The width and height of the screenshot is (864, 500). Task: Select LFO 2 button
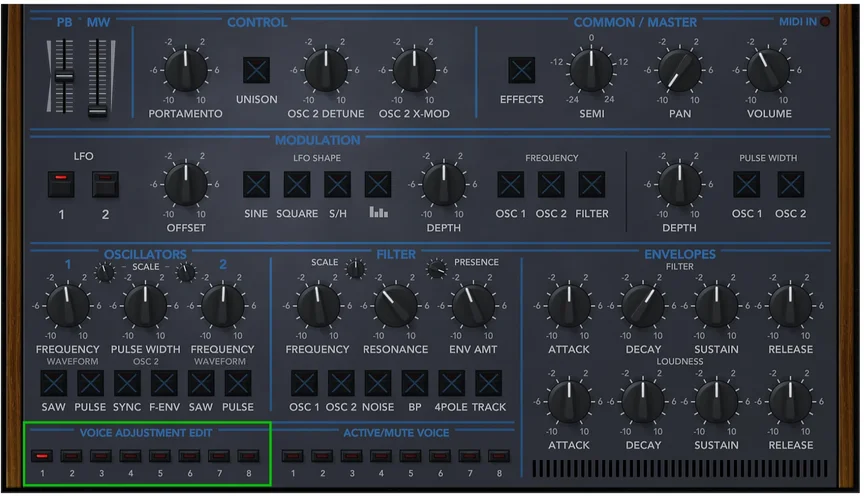click(x=105, y=184)
